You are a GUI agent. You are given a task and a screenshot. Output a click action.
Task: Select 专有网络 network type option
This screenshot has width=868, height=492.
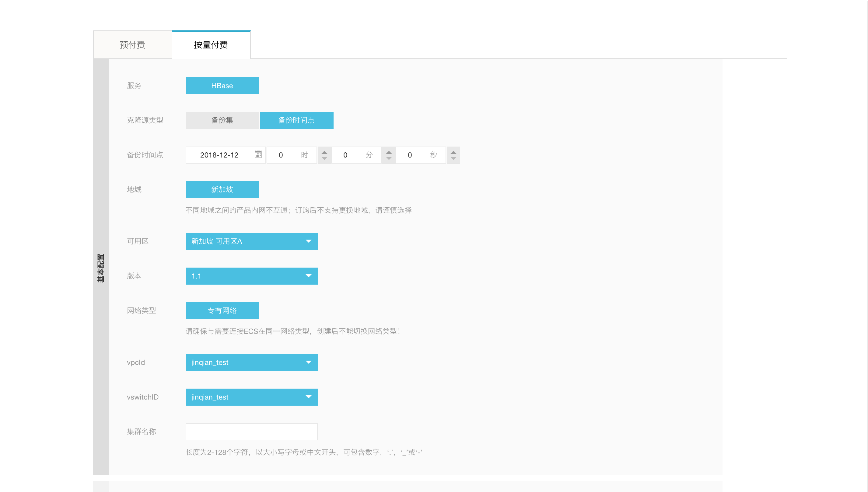coord(222,310)
